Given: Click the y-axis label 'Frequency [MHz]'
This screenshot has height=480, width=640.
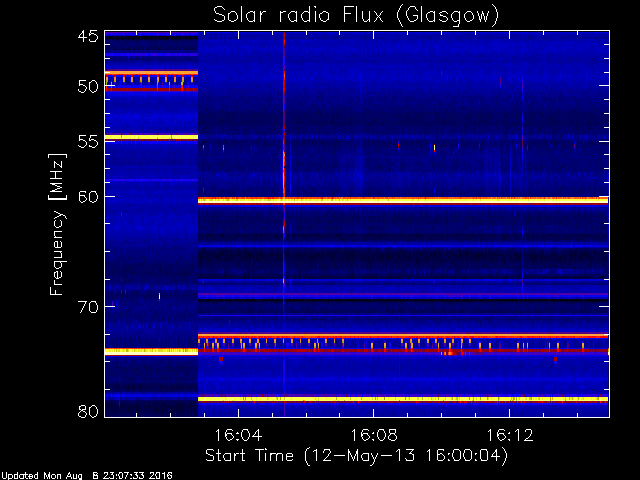Looking at the screenshot, I should pos(57,224).
